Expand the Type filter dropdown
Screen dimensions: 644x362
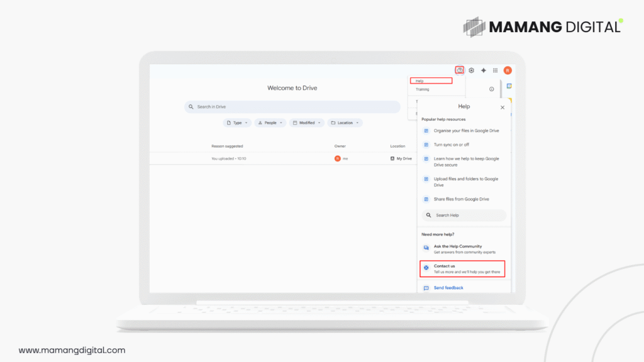237,123
